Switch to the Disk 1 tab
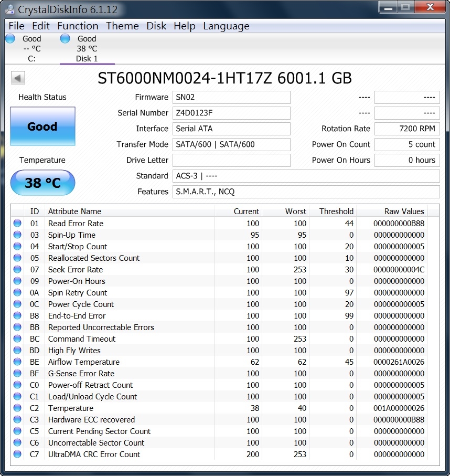This screenshot has width=450, height=476. tap(87, 49)
